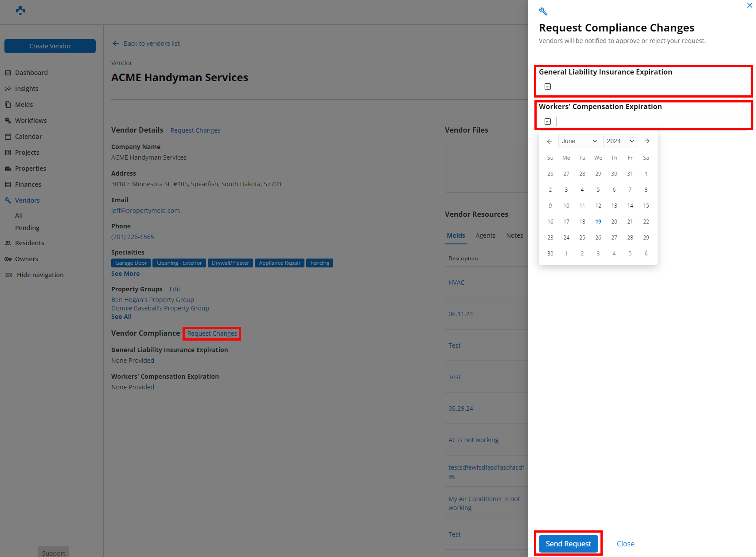Click the Send Request button
The width and height of the screenshot is (756, 557).
(568, 544)
